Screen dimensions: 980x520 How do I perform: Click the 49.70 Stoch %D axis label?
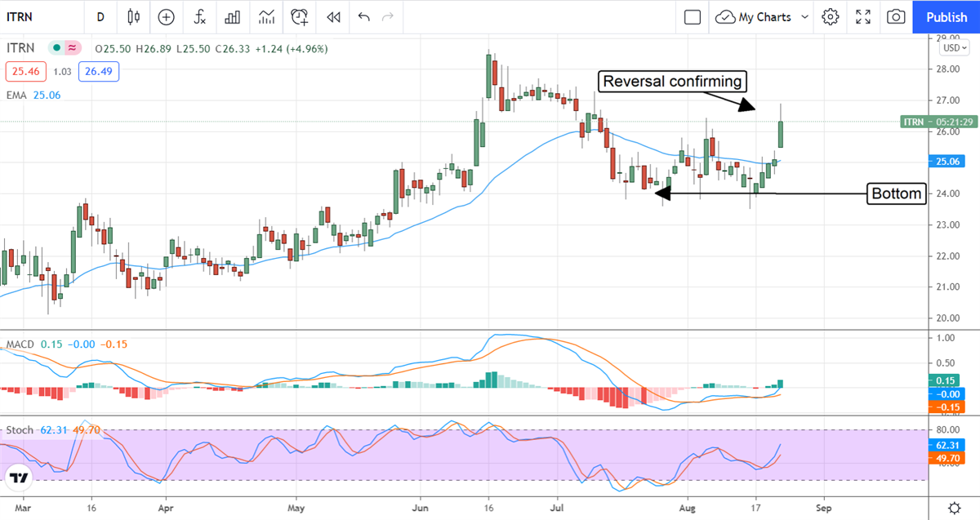[947, 459]
